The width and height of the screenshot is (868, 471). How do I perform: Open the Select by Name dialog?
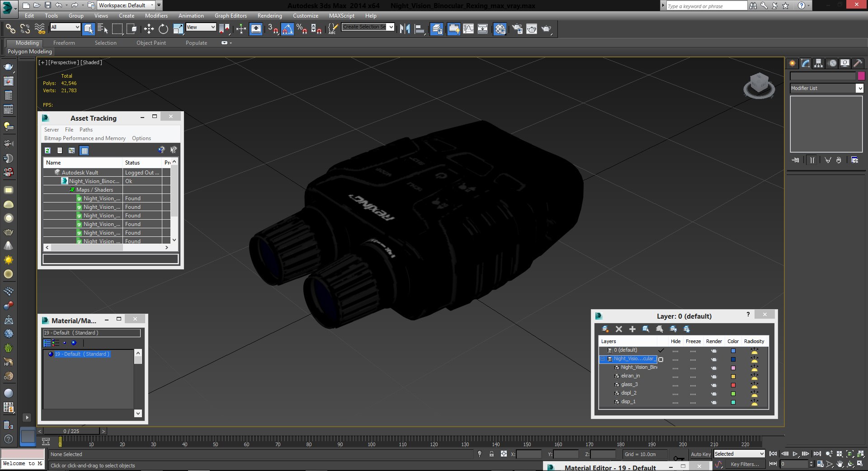coord(103,29)
